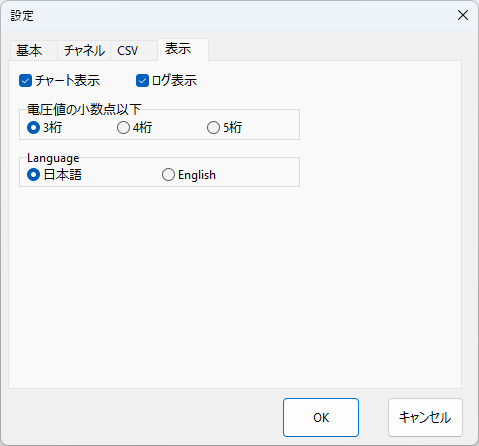Confirm settings with OK button
Image resolution: width=479 pixels, height=446 pixels.
(321, 417)
